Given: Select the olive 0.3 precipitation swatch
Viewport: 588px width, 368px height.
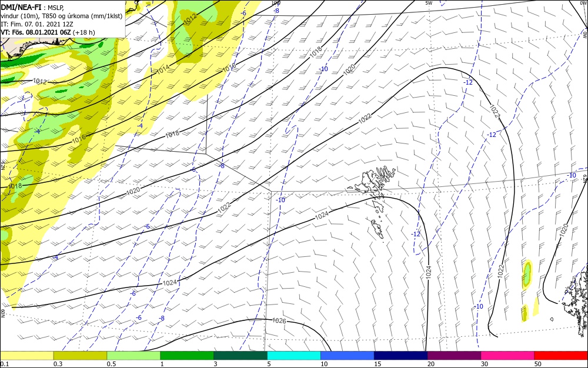Looking at the screenshot, I should [x=80, y=356].
